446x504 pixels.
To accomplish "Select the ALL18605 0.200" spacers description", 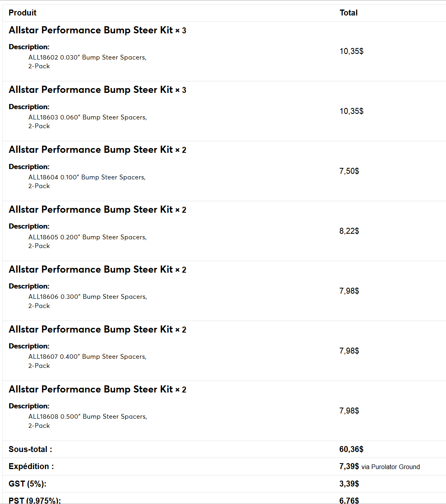I will (87, 241).
